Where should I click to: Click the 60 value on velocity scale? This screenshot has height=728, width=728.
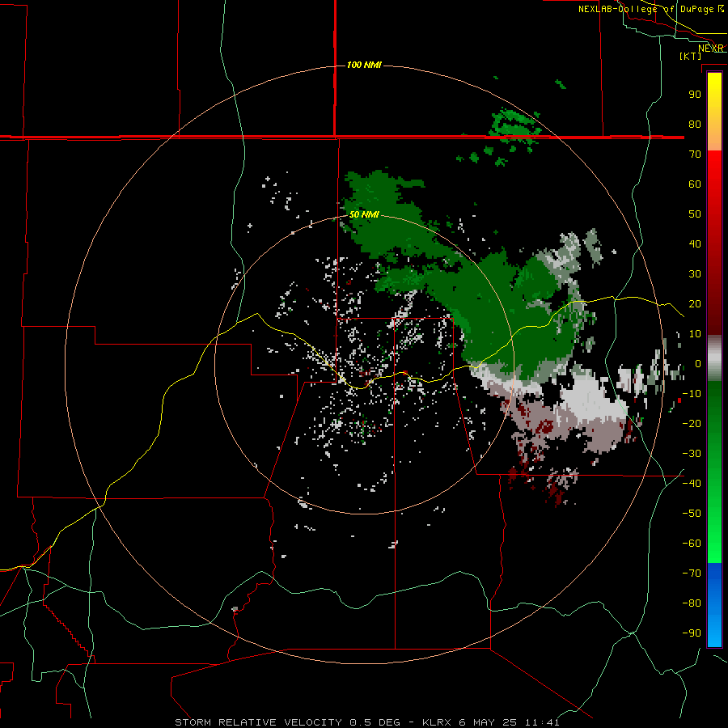coord(695,184)
